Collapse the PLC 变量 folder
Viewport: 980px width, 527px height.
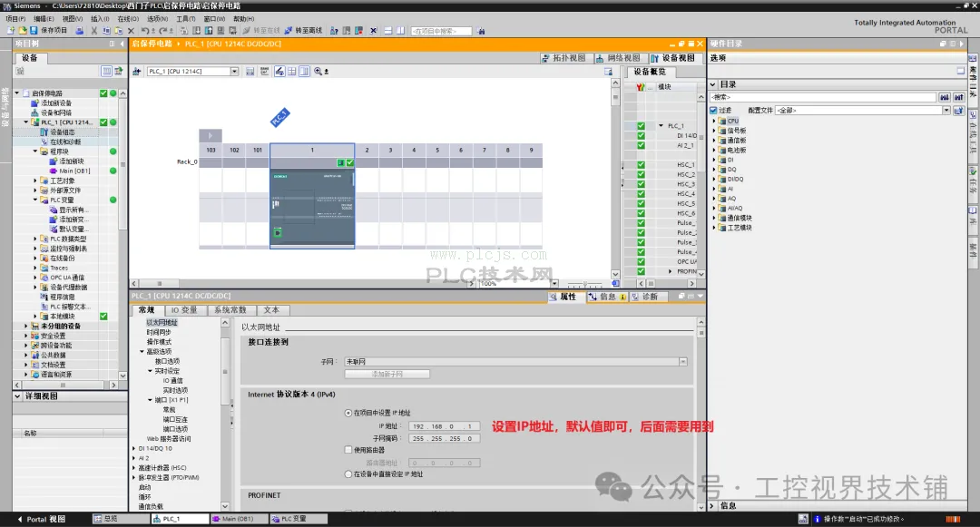pyautogui.click(x=35, y=200)
